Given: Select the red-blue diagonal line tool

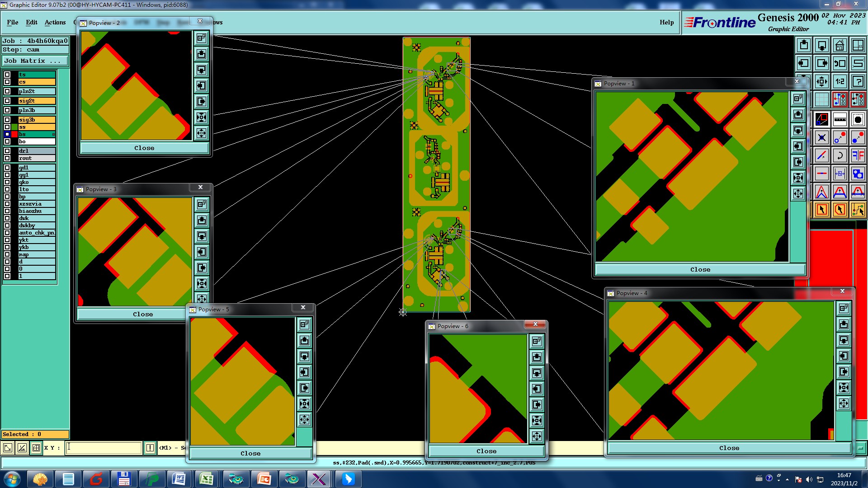Looking at the screenshot, I should point(822,155).
